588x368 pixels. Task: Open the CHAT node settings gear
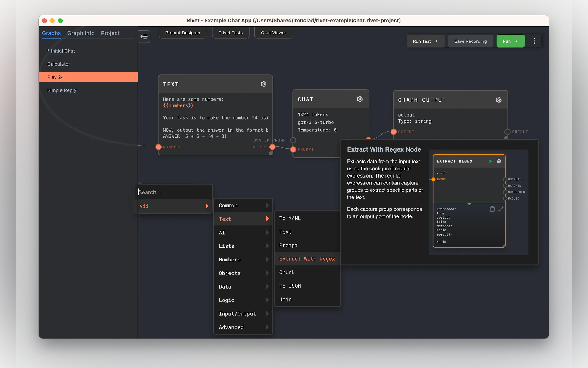(x=360, y=99)
